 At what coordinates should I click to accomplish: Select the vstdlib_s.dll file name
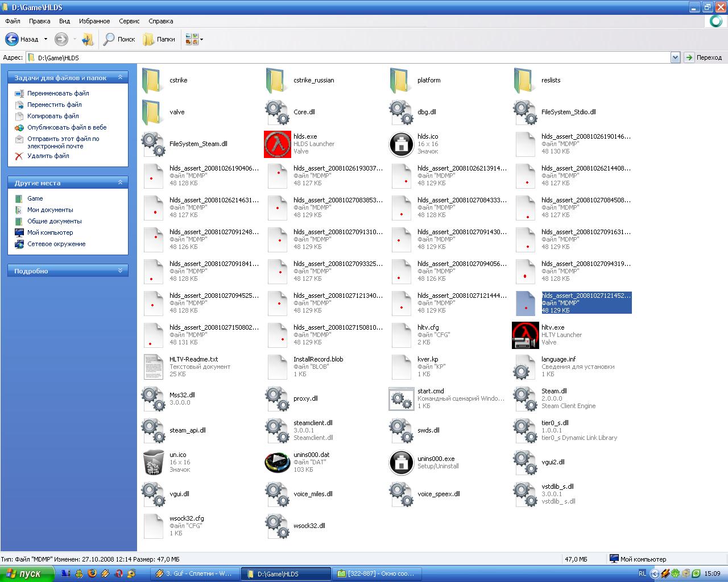[557, 487]
